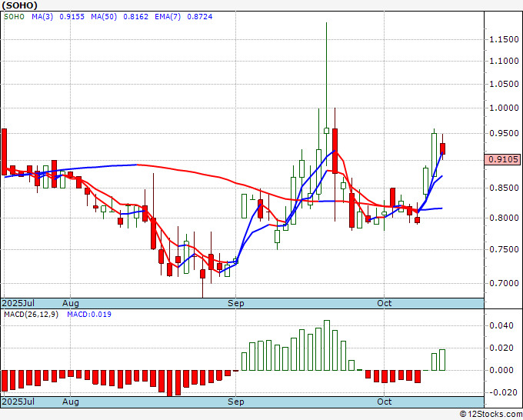The height and width of the screenshot is (420, 523).
Task: Click the green SOHO legend label
Action: 14,17
